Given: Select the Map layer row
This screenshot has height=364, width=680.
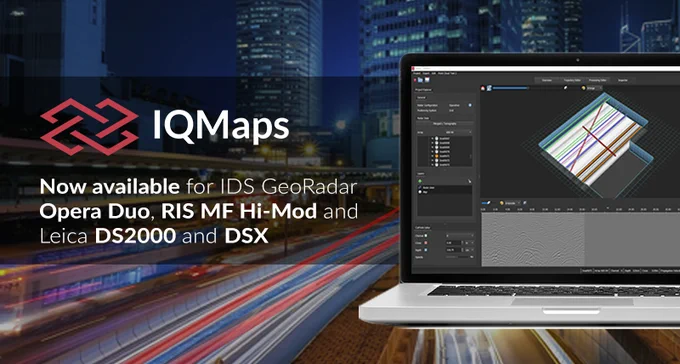Looking at the screenshot, I should pyautogui.click(x=445, y=192).
